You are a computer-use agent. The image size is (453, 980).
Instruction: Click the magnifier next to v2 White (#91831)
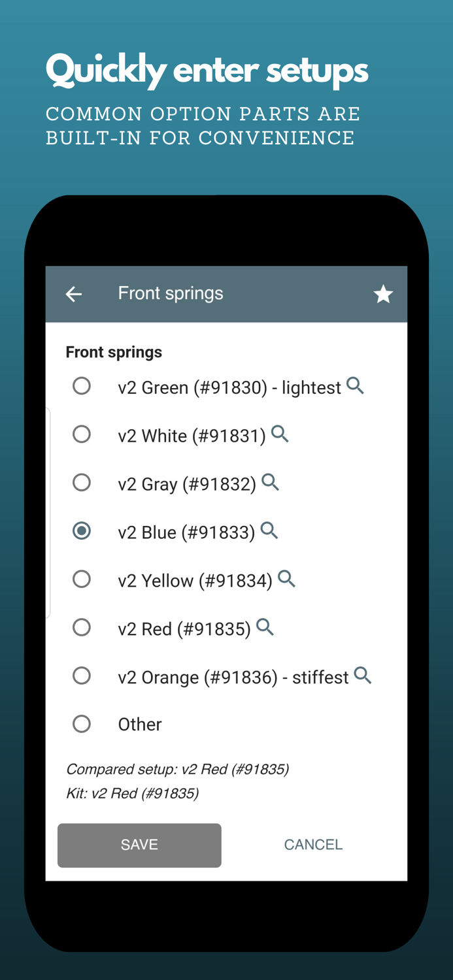point(280,434)
